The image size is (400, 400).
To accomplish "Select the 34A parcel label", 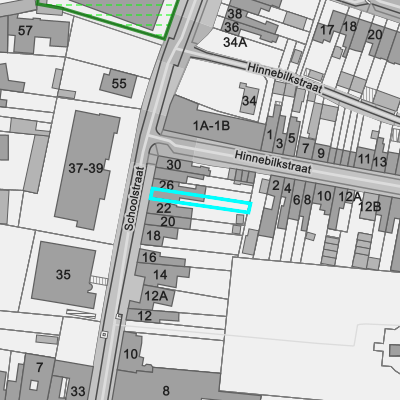I will 235,42.
